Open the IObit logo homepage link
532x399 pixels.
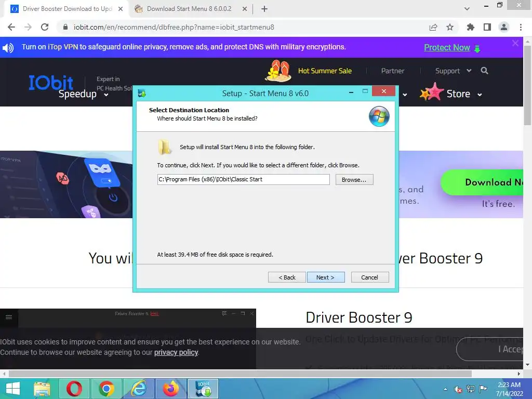click(51, 83)
